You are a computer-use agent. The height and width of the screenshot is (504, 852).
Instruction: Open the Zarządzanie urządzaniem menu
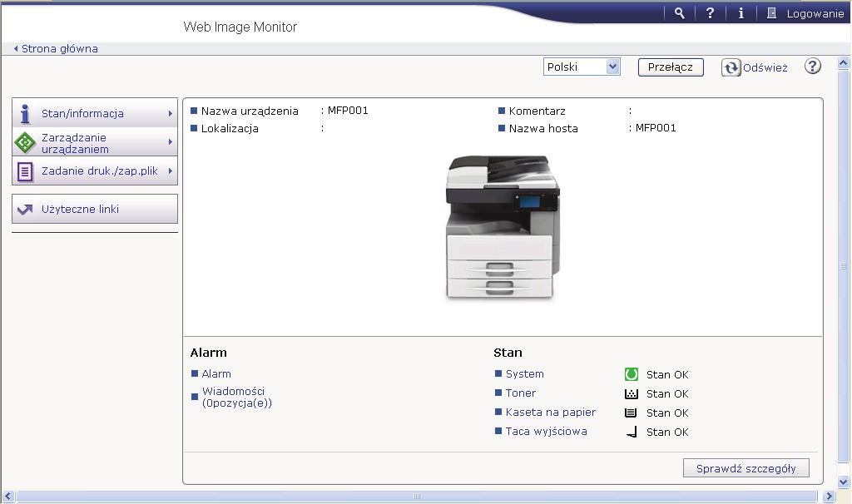point(95,142)
